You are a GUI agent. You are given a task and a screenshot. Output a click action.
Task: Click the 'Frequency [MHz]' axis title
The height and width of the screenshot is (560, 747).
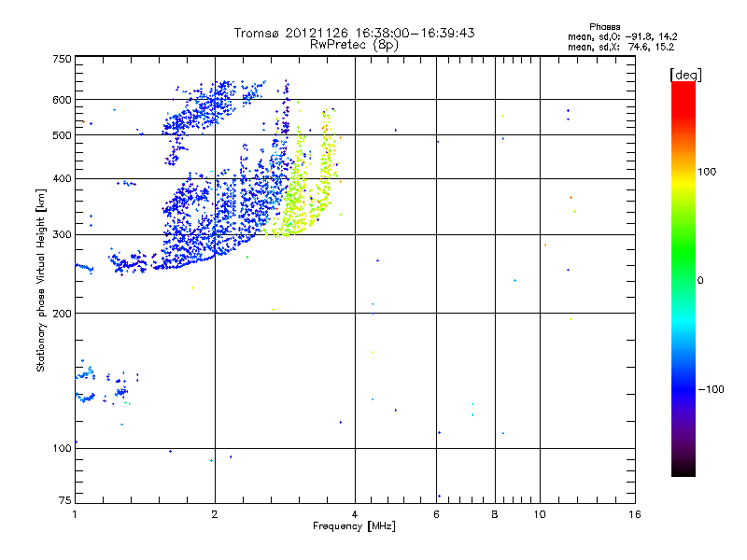[354, 526]
